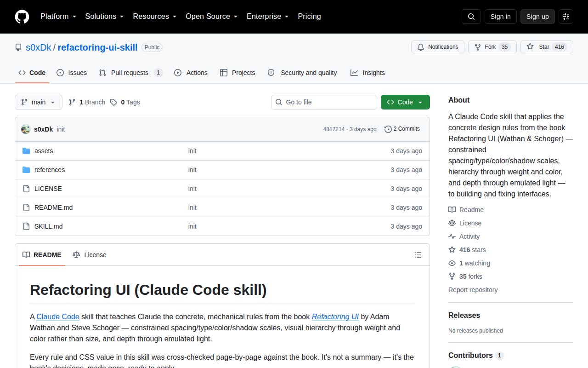Viewport: 588px width, 368px height.
Task: Switch to the Pull requests tab
Action: (130, 73)
